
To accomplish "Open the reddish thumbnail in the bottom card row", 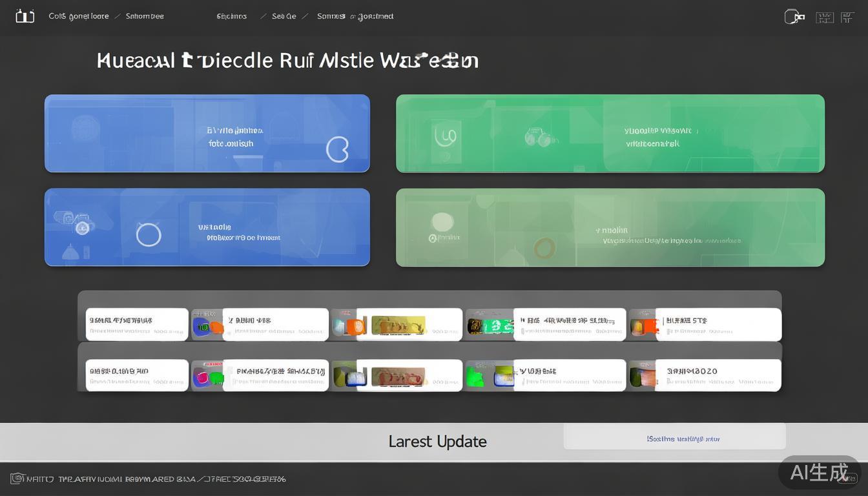I will [398, 376].
